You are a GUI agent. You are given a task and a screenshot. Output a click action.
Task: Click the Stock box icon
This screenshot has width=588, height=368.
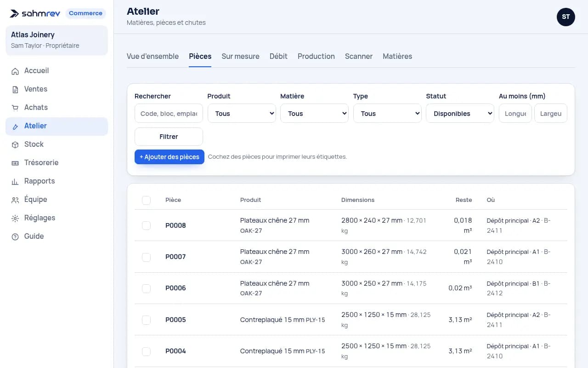pos(15,144)
